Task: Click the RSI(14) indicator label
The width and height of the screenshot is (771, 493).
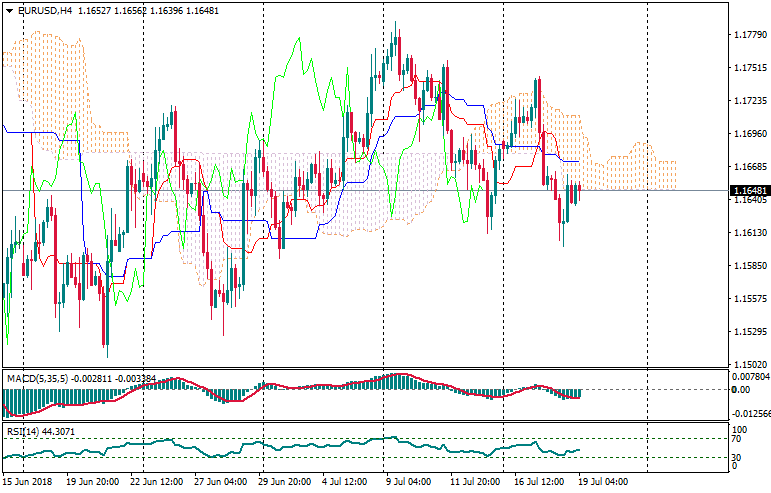Action: tap(25, 431)
